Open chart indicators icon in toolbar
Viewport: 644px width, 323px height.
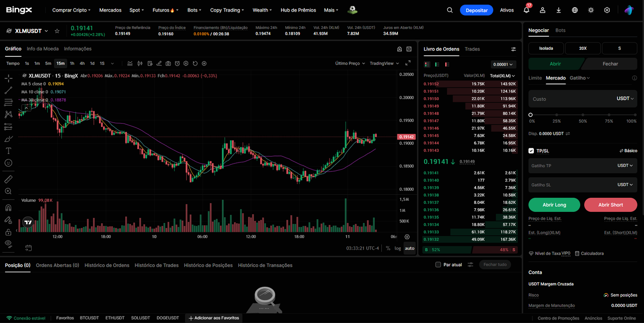coord(130,63)
